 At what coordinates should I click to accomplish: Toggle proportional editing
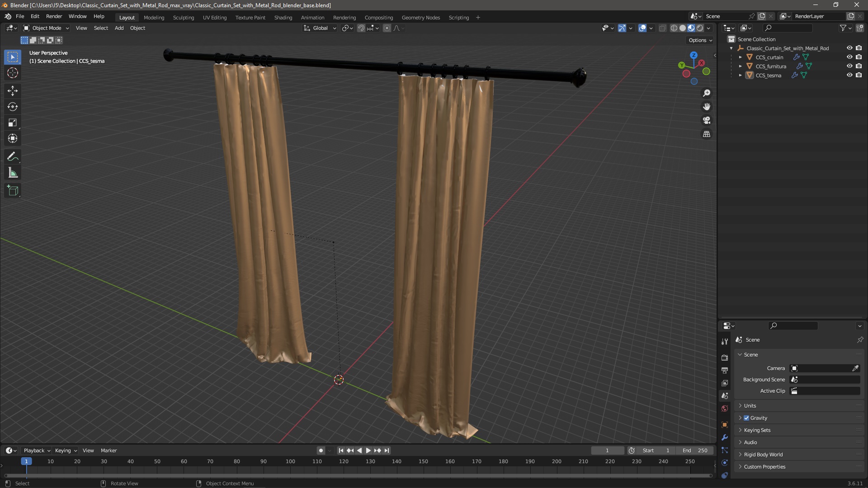(x=387, y=28)
